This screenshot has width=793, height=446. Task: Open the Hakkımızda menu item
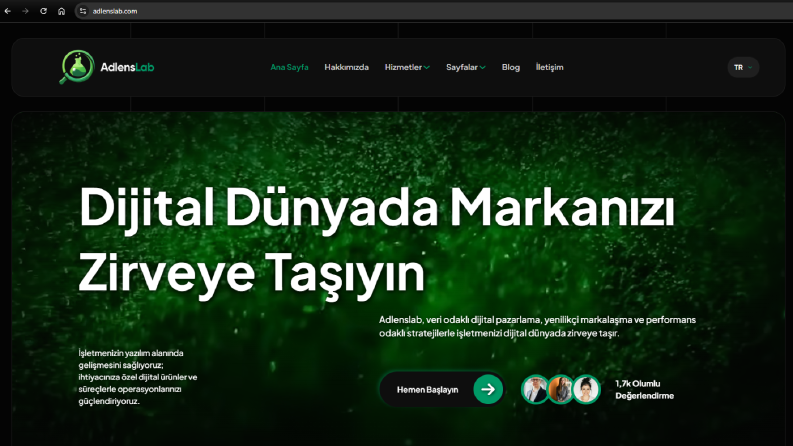(346, 67)
